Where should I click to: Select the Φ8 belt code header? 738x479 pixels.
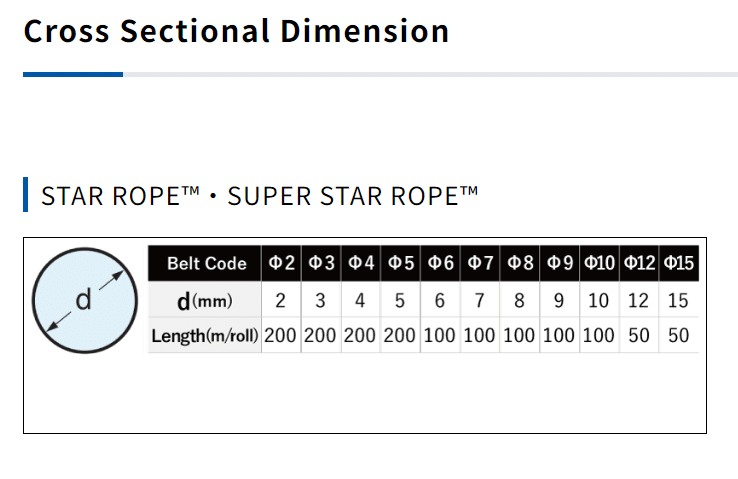pos(519,264)
